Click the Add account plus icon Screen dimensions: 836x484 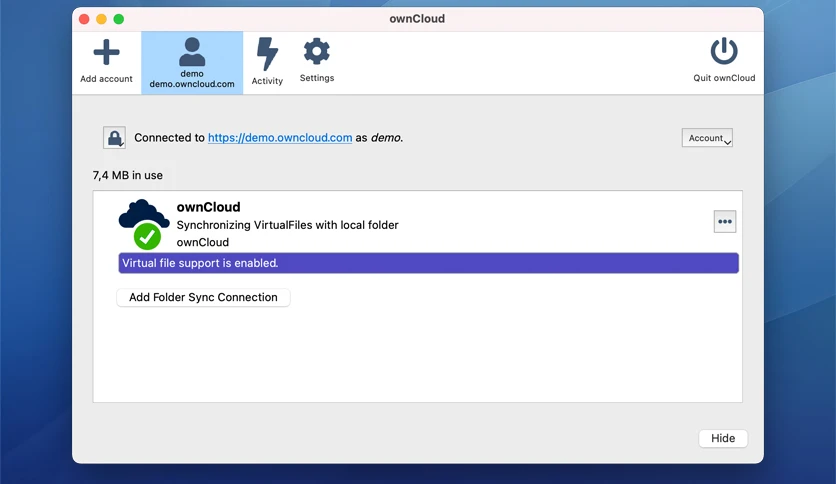click(106, 52)
